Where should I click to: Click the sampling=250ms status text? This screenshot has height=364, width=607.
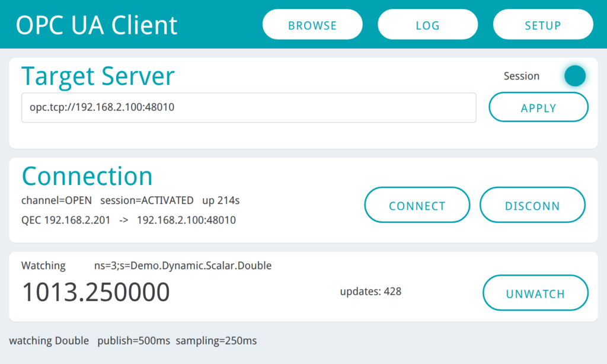tap(216, 341)
